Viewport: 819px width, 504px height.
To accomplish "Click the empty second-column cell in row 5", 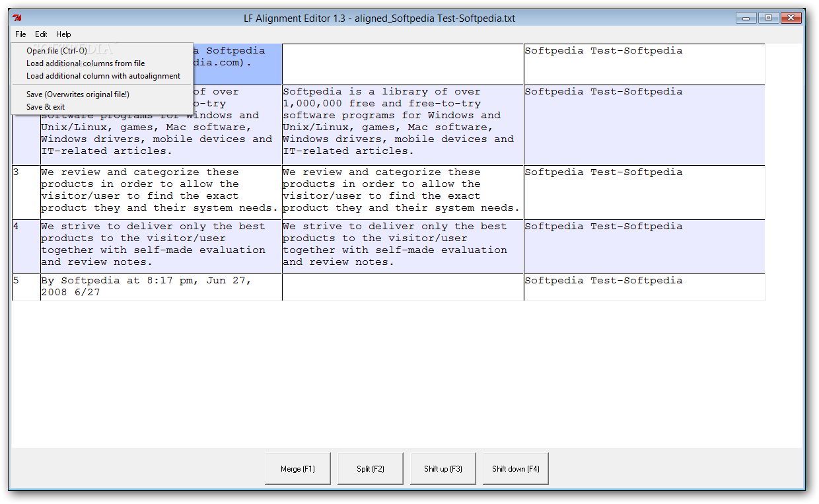I will tap(403, 287).
